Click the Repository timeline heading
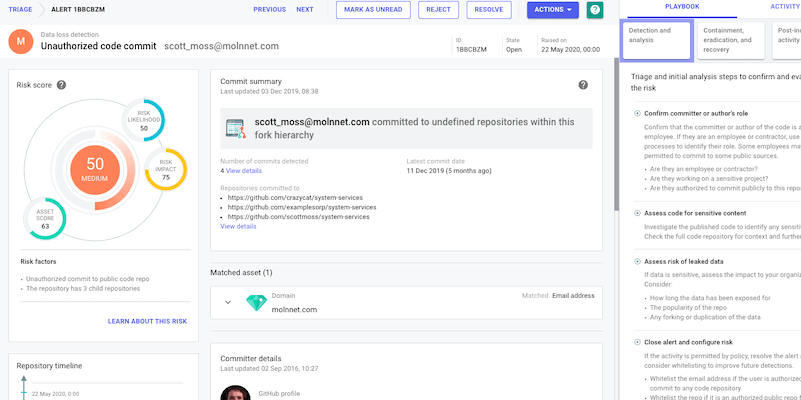The height and width of the screenshot is (400, 801). 49,366
